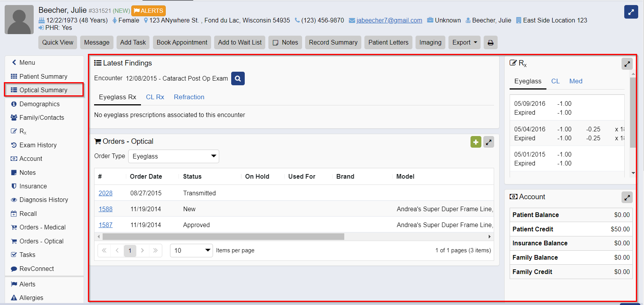Click the printer icon button
644x305 pixels.
490,43
